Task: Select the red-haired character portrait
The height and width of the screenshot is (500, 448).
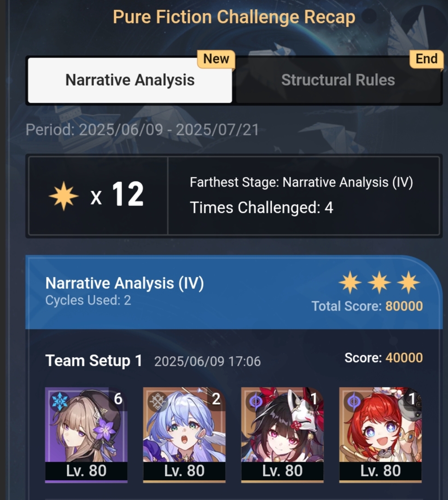Action: click(x=380, y=434)
